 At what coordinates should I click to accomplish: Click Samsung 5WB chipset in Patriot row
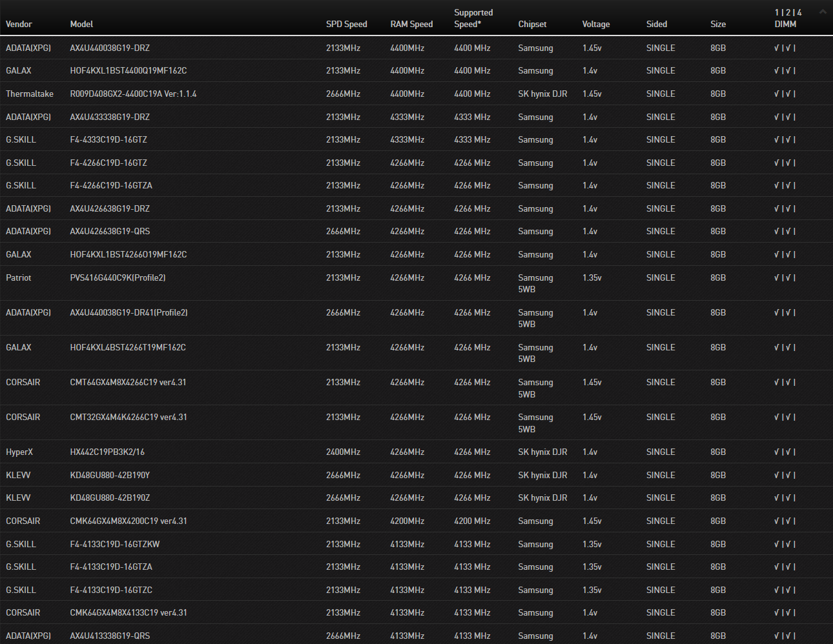click(x=535, y=284)
